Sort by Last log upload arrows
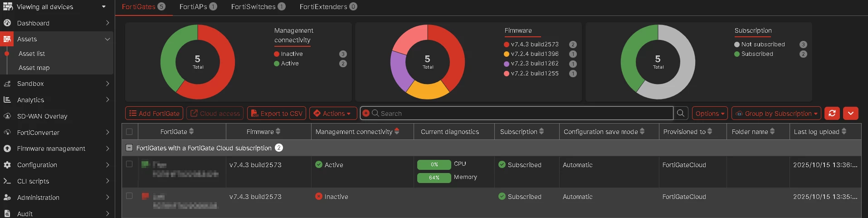Screen dimensions: 868x218 tap(844, 131)
